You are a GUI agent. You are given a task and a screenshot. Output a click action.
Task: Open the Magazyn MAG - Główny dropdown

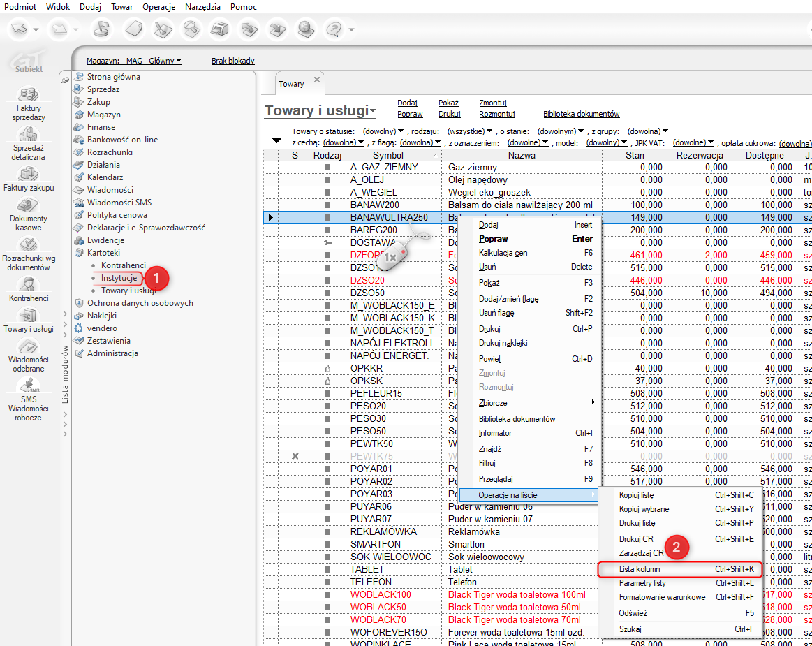pos(134,61)
